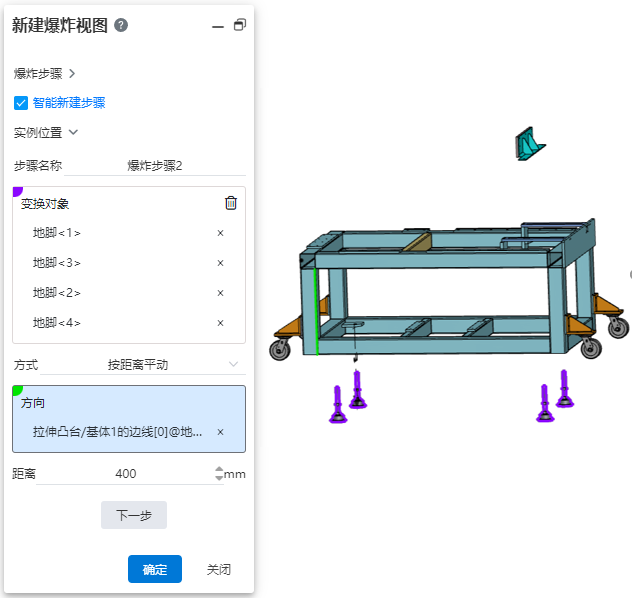The width and height of the screenshot is (632, 598).
Task: Restore the 新建爆炸视图 panel window
Action: point(240,25)
